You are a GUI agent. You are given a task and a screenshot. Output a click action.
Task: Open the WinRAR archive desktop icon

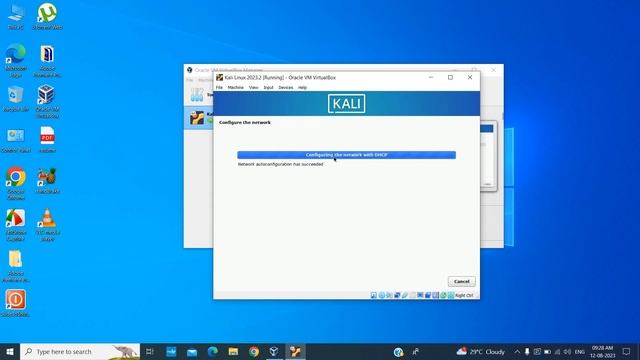coord(47,60)
